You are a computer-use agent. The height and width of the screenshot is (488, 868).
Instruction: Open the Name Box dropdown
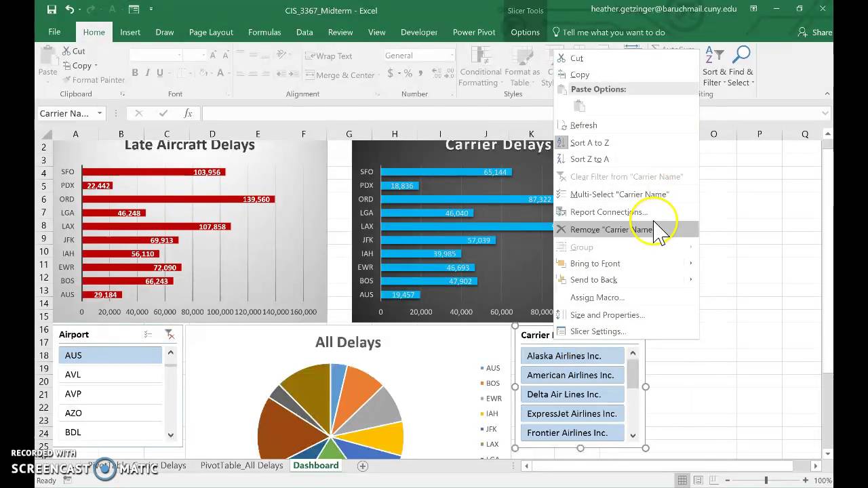point(100,113)
